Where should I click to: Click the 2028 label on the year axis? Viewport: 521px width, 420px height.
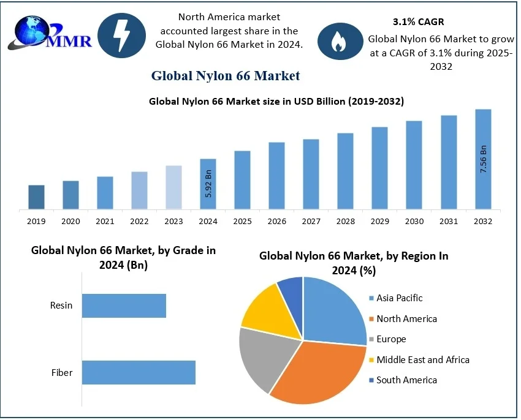(345, 221)
